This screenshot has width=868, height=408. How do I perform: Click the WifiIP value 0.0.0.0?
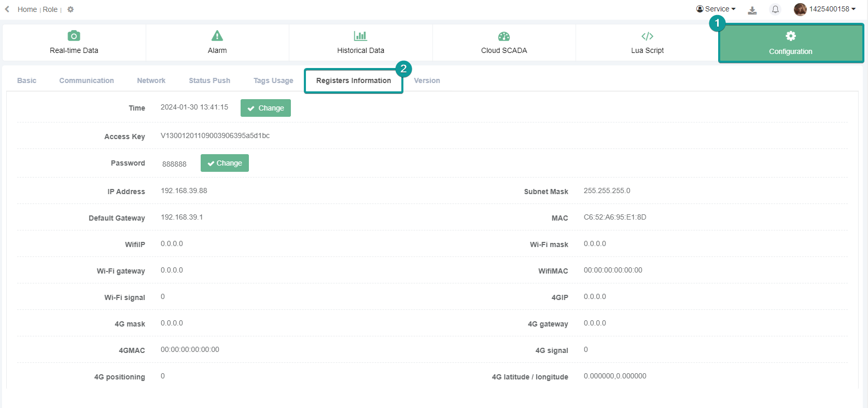pyautogui.click(x=172, y=243)
